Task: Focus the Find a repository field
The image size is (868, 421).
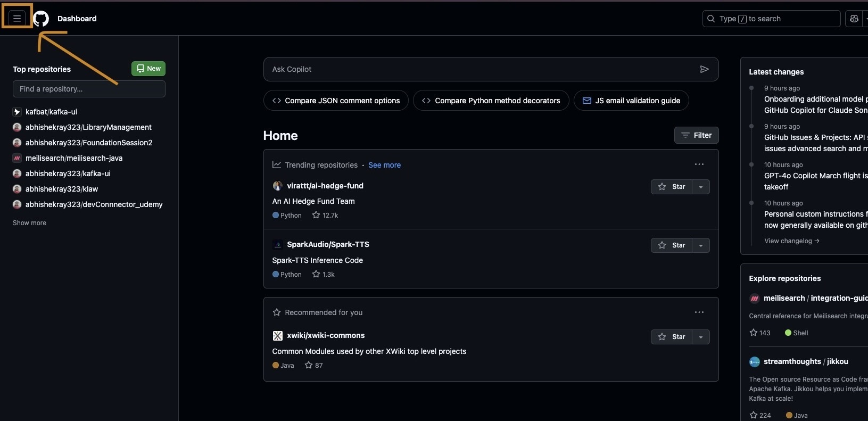Action: (x=89, y=89)
